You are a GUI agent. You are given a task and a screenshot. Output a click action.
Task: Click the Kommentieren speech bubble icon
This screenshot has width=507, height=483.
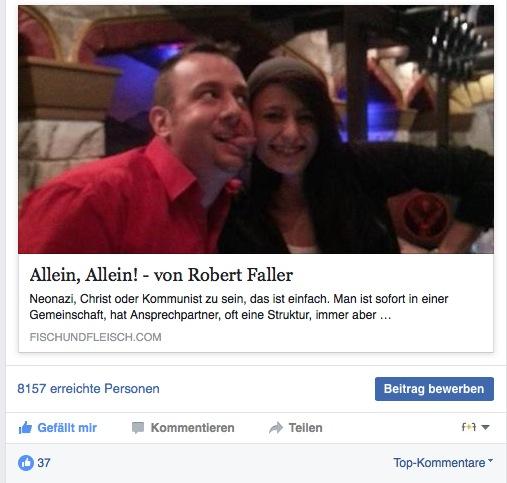coord(138,428)
